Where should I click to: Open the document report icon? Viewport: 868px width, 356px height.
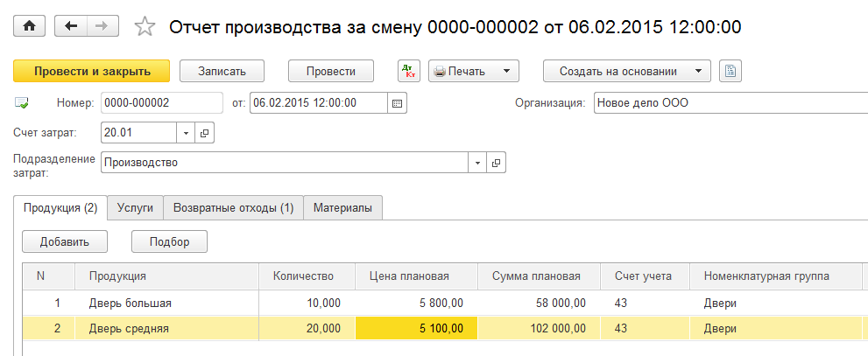(730, 71)
